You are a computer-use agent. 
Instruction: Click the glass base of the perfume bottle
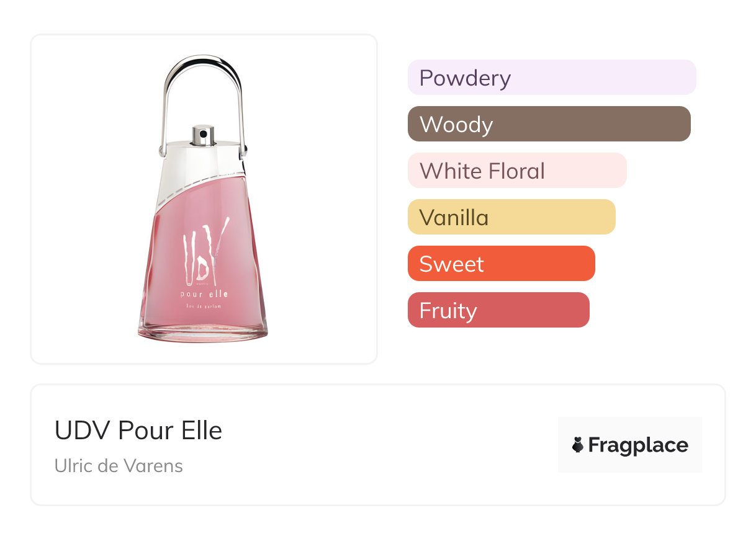pos(203,330)
